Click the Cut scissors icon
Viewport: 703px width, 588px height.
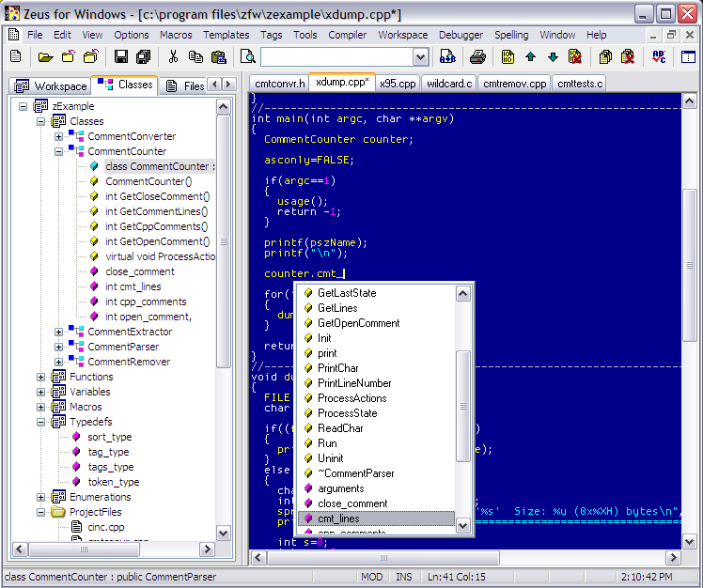coord(173,56)
